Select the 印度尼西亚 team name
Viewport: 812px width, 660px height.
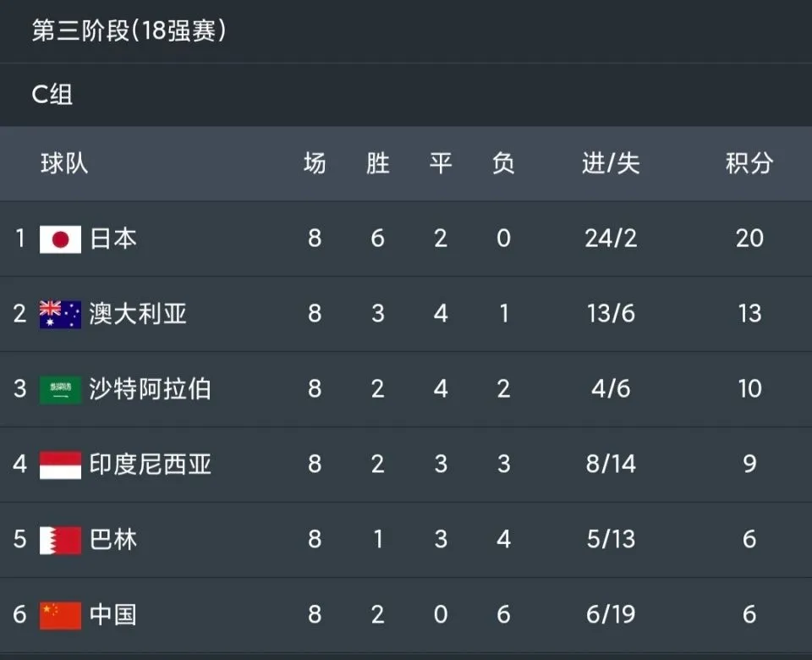(x=151, y=465)
